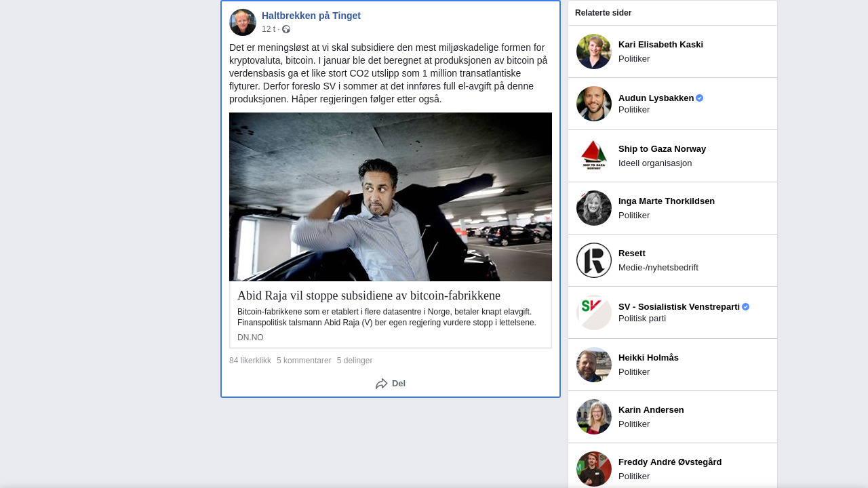This screenshot has width=868, height=488.
Task: Click Politiker label under Kari Elisabeth Kaski
Action: point(634,59)
